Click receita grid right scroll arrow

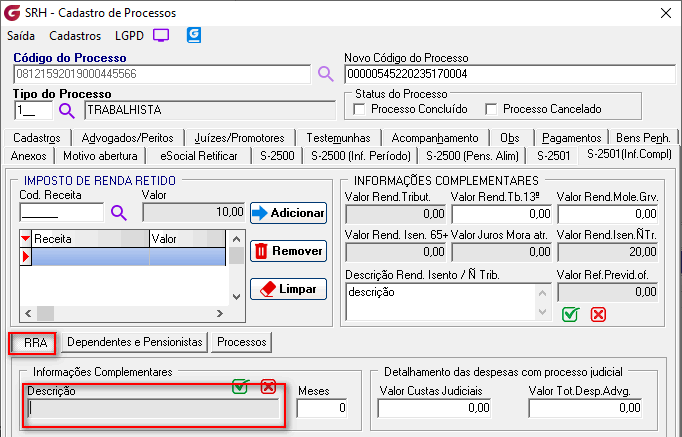click(x=219, y=313)
